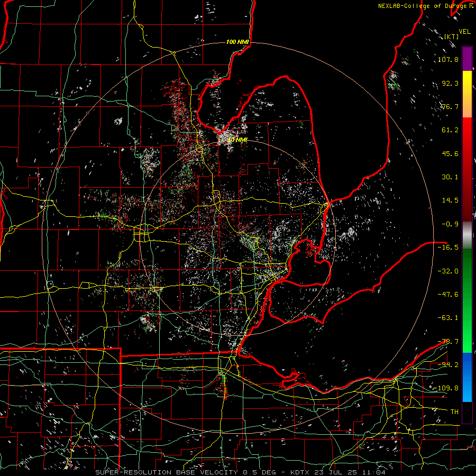Click the 100 NMI range ring label

(237, 42)
